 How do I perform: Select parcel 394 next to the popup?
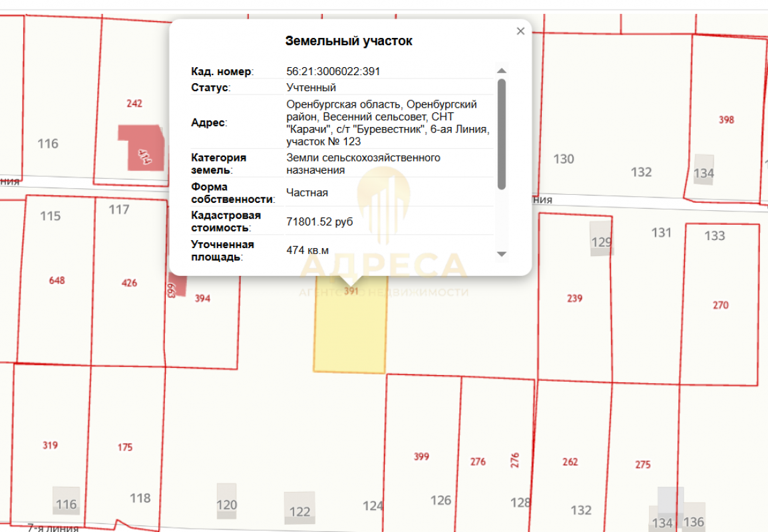[202, 299]
